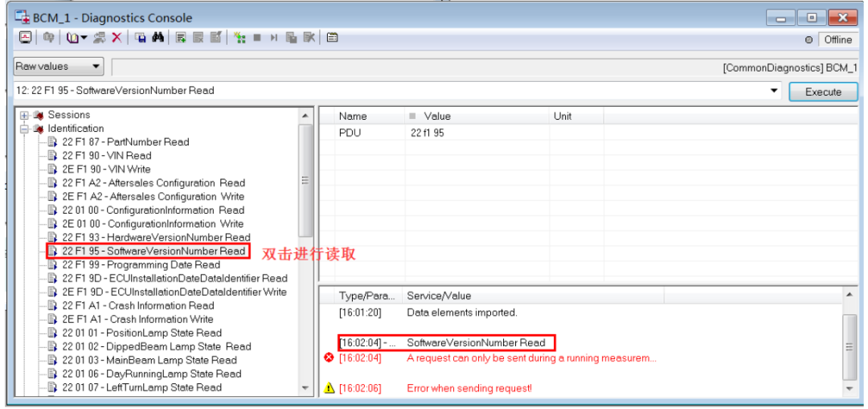Screen dimensions: 868x409
Task: Select 22 F1 95 SoftwareVersionNumber Read item
Action: (x=153, y=252)
